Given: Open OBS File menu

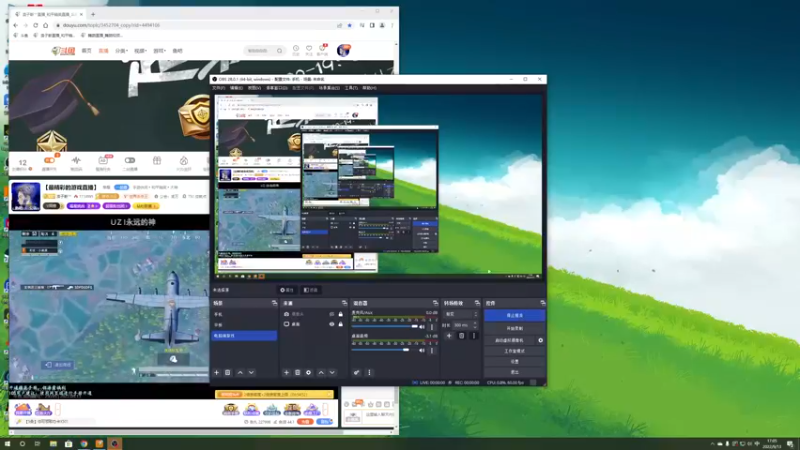Looking at the screenshot, I should click(218, 88).
